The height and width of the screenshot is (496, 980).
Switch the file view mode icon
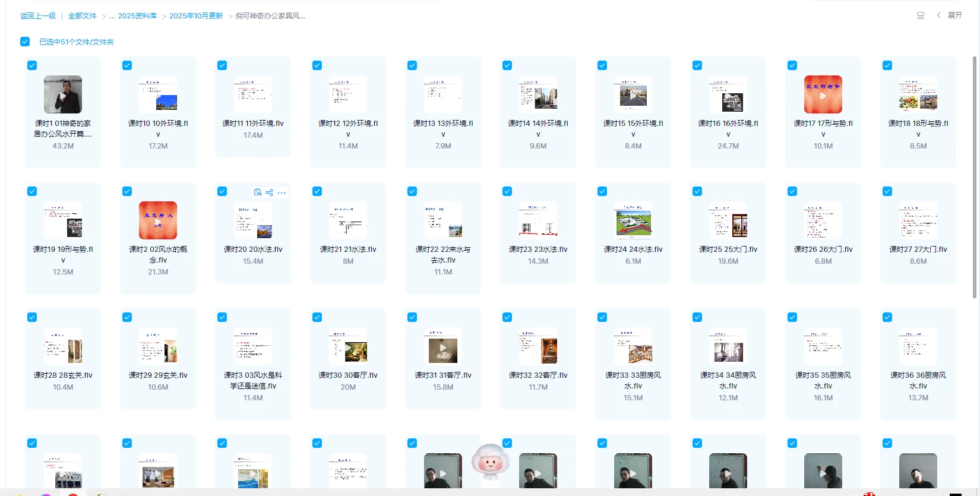[920, 15]
